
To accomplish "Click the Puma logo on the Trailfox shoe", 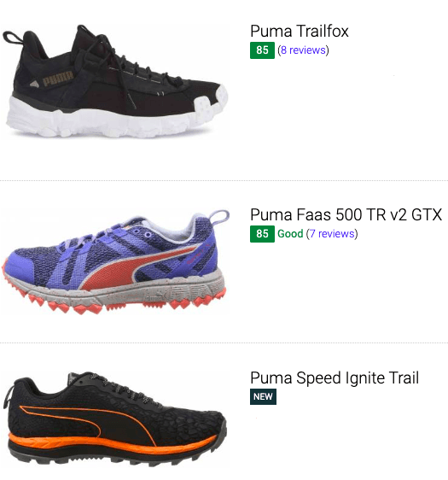I will click(x=58, y=79).
